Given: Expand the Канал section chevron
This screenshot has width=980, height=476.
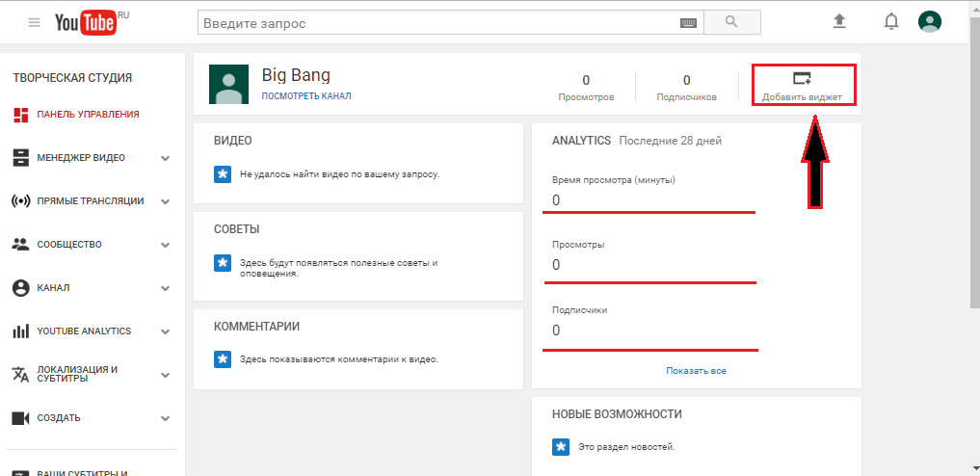Looking at the screenshot, I should [x=165, y=288].
